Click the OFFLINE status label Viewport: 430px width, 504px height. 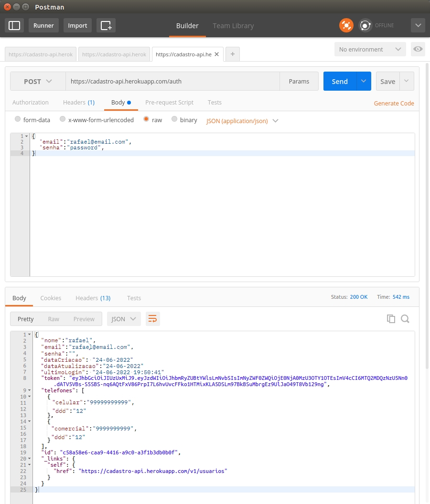[x=384, y=25]
